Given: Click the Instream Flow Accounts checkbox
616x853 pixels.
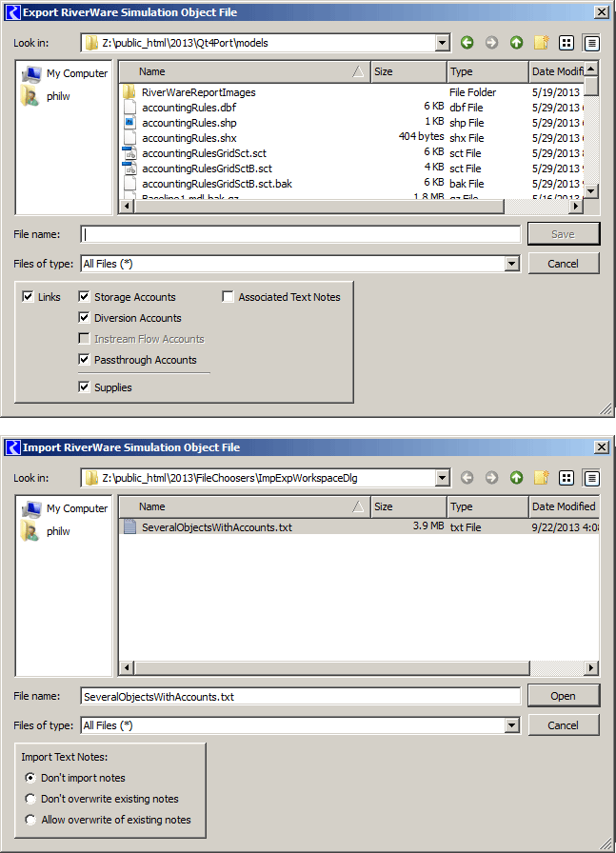Looking at the screenshot, I should pos(84,338).
